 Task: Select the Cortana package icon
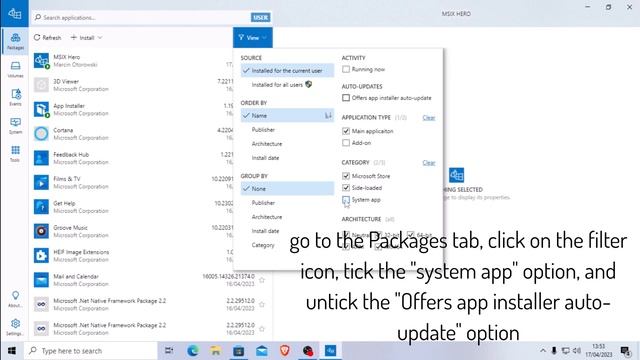[x=41, y=133]
